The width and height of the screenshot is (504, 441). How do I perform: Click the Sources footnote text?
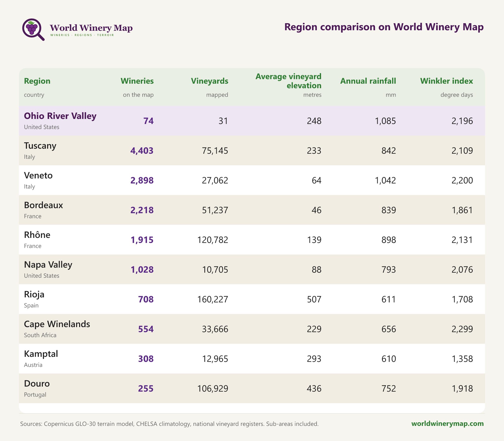[x=169, y=424]
